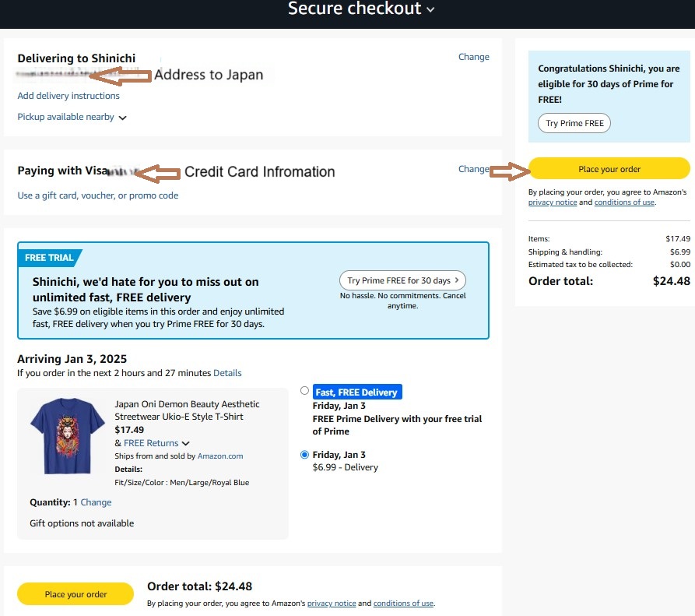Image resolution: width=695 pixels, height=616 pixels.
Task: Use a gift card, voucher, or promo code
Action: tap(97, 195)
